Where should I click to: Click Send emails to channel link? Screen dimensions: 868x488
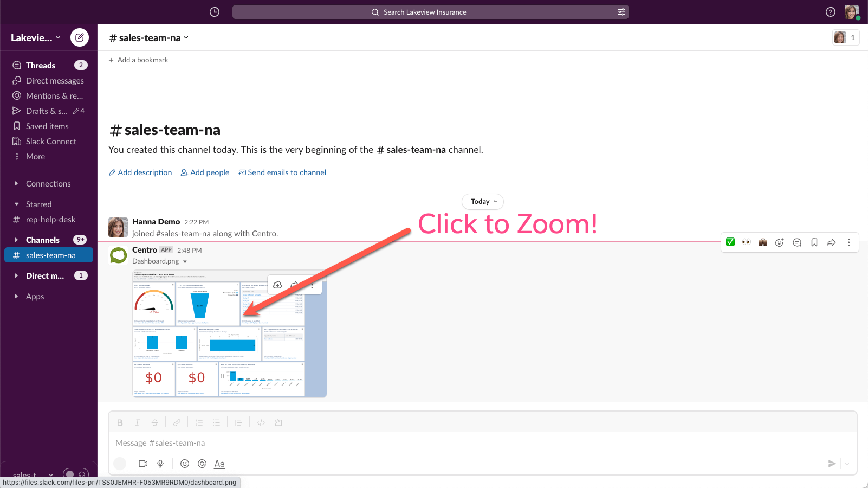coord(282,172)
